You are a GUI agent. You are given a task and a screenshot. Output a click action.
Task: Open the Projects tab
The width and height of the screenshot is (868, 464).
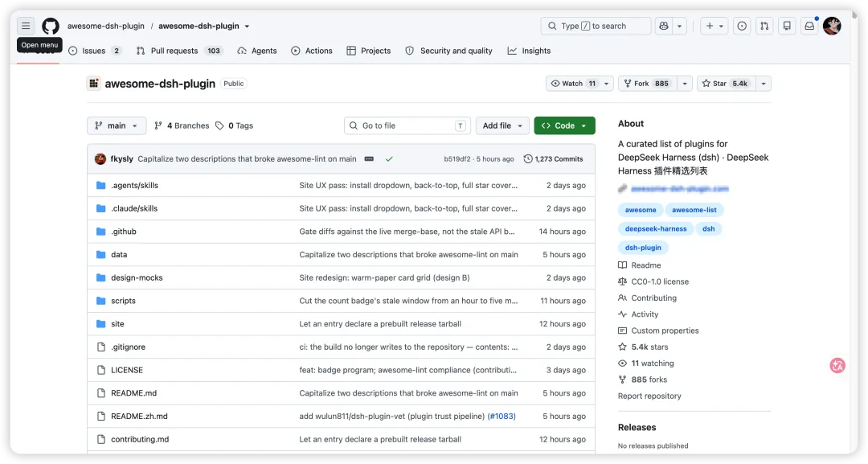369,51
